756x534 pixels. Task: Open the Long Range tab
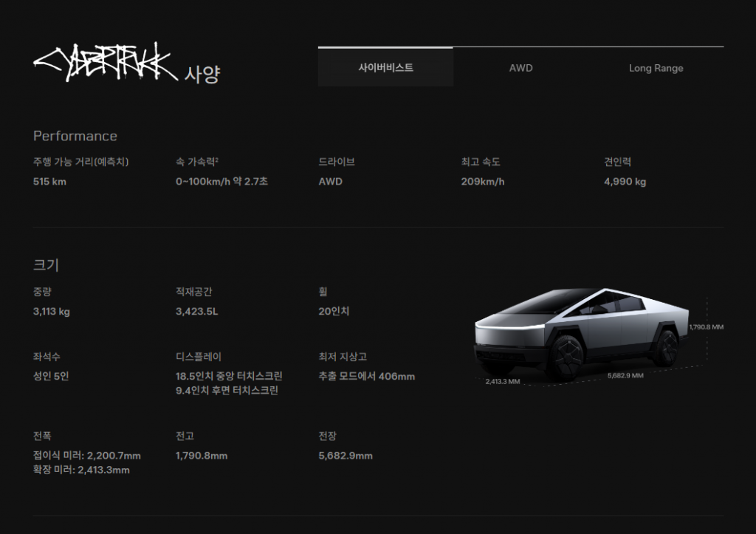click(656, 68)
